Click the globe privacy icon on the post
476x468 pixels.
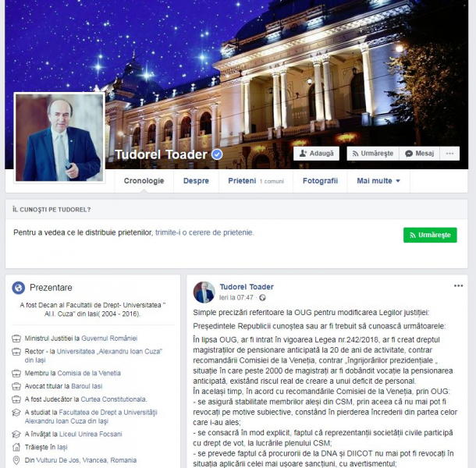coord(263,298)
